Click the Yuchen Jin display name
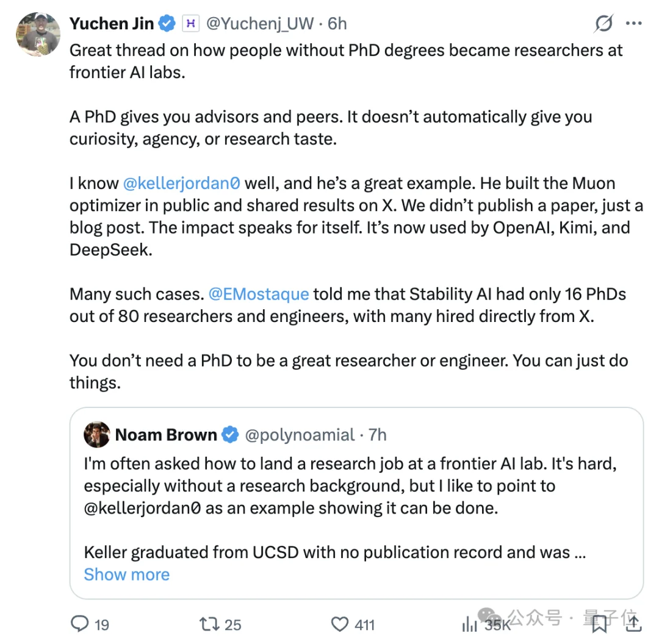This screenshot has height=644, width=659. (113, 24)
